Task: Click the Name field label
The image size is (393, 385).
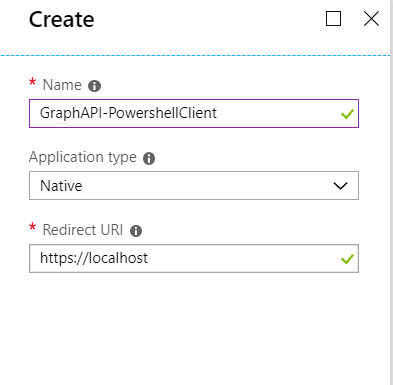Action: point(62,85)
